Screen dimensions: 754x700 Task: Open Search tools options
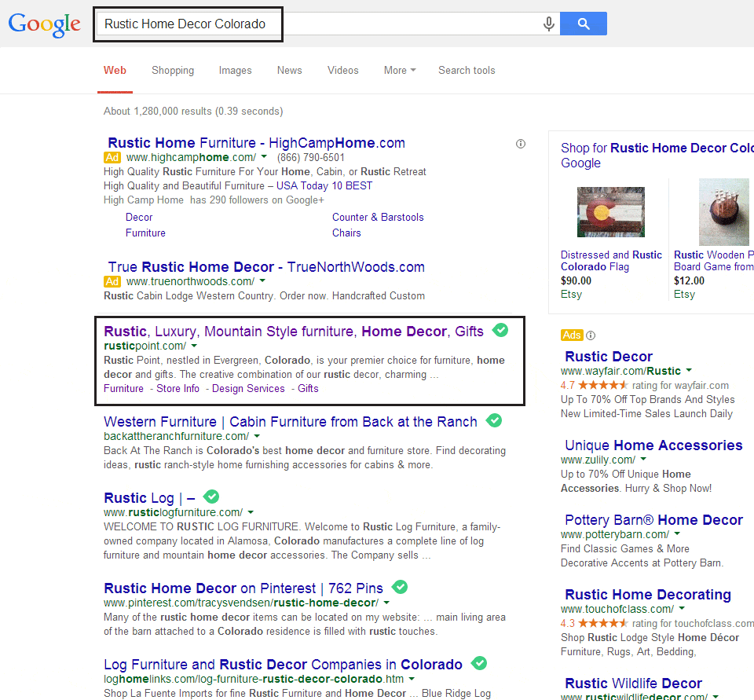(x=467, y=70)
